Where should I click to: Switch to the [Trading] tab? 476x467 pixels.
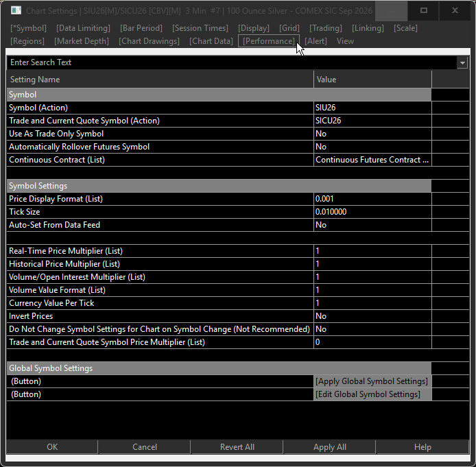pos(325,28)
